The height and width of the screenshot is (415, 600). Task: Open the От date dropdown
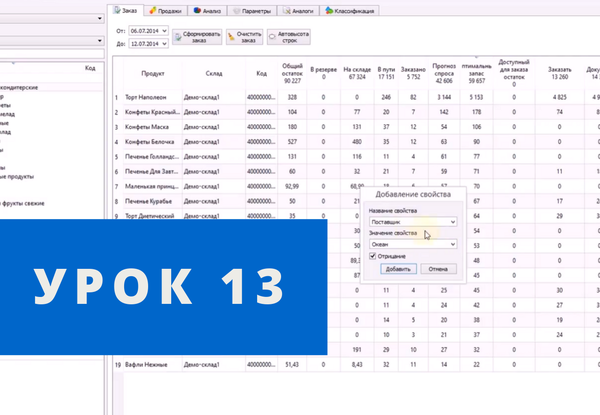[x=165, y=31]
